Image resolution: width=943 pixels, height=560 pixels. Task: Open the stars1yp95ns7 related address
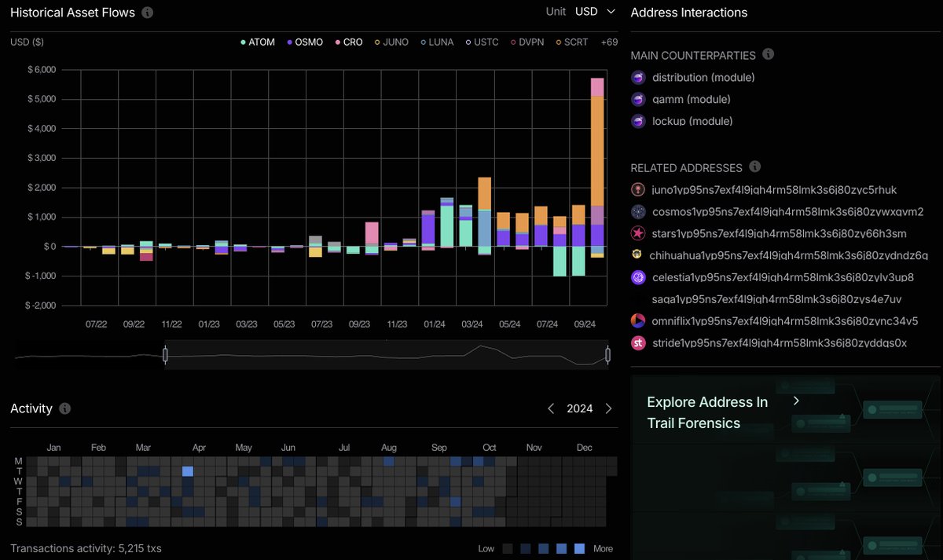click(x=778, y=233)
